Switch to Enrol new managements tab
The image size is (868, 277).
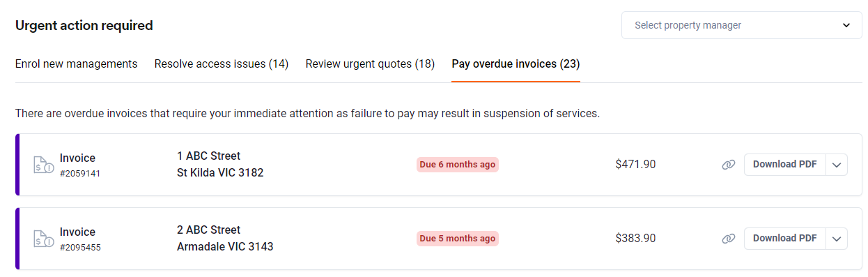click(x=76, y=63)
